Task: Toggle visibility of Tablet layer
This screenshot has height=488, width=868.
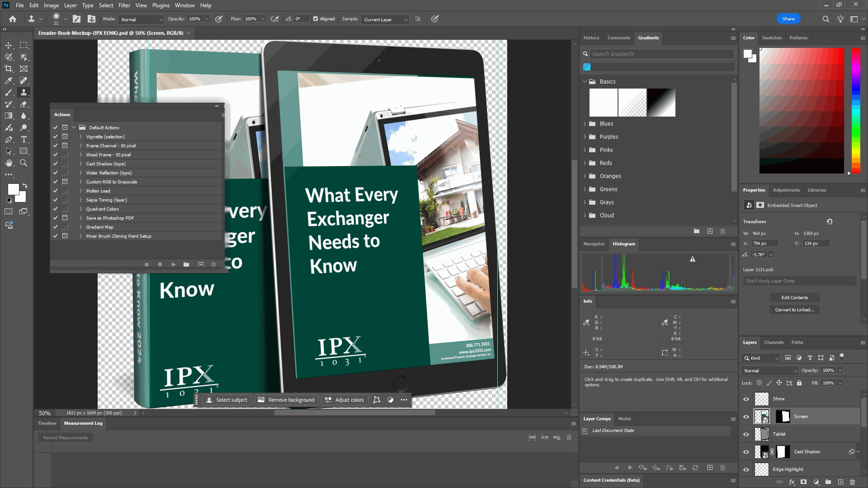Action: 746,434
